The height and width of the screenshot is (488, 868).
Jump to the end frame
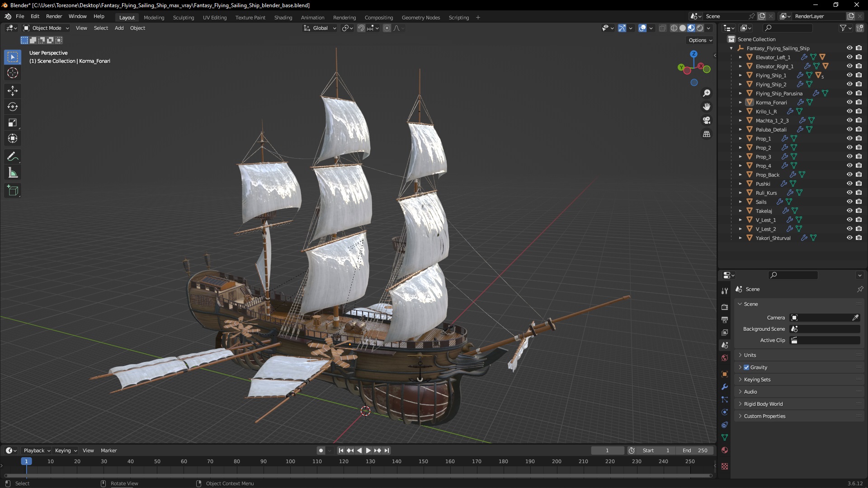coord(387,450)
